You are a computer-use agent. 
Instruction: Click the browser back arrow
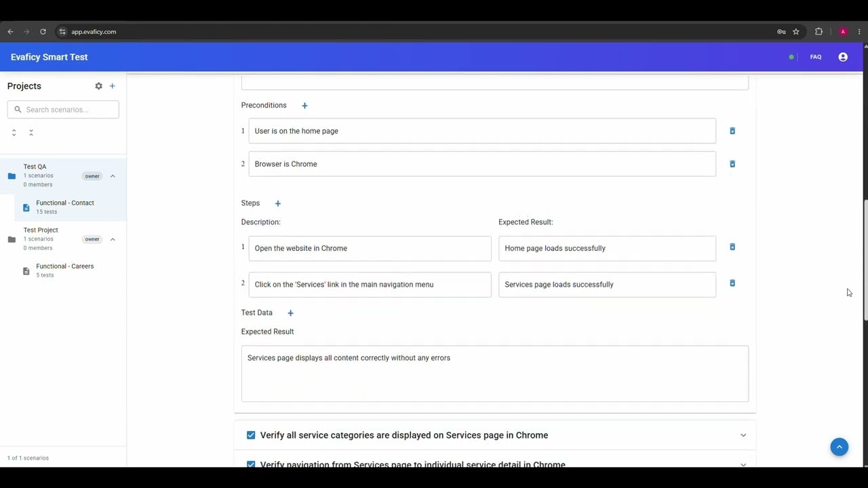(x=10, y=32)
